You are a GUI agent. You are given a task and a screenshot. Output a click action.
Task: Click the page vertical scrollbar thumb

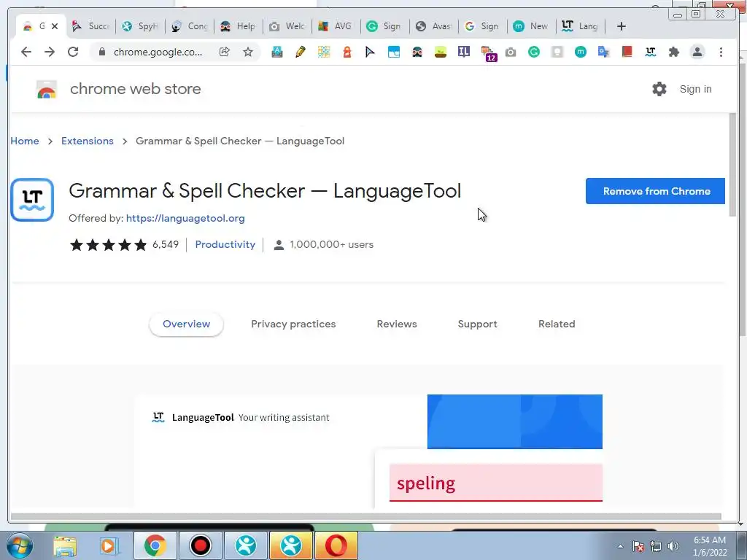[x=733, y=165]
